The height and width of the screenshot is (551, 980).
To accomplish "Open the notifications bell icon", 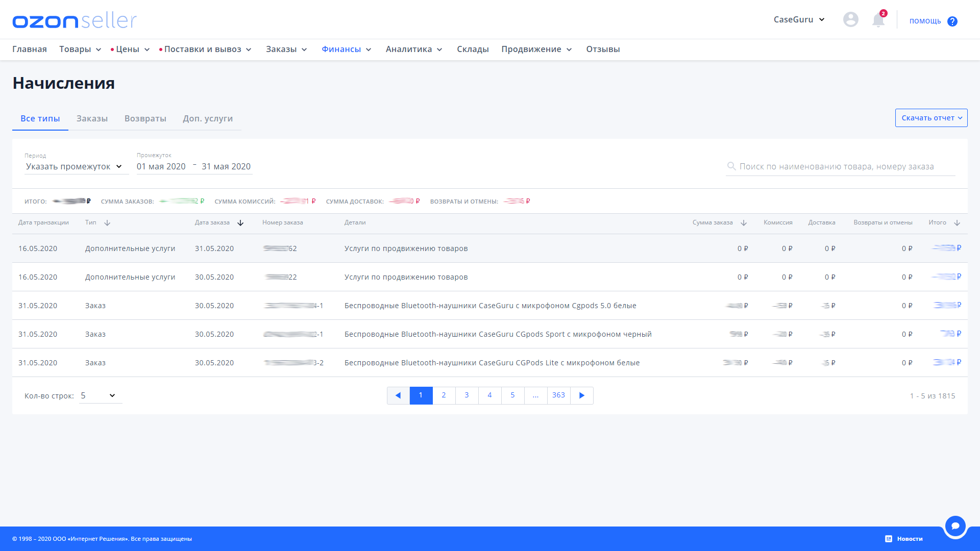I will click(878, 20).
